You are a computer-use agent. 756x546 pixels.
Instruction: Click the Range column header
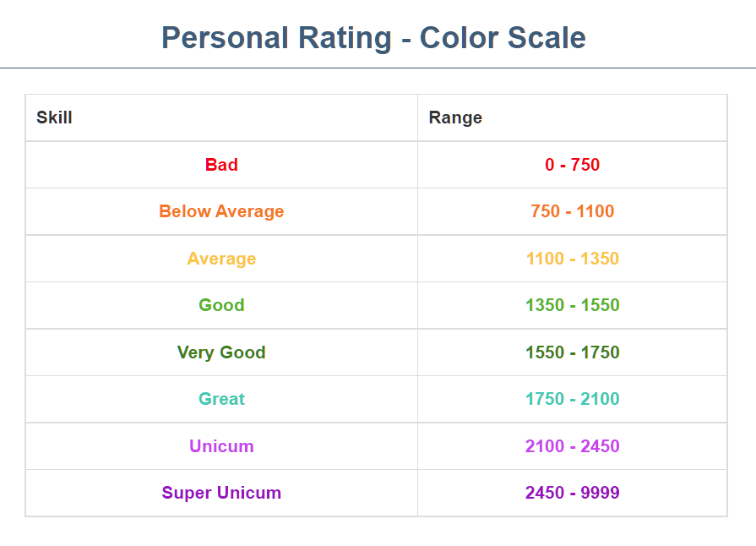[455, 117]
